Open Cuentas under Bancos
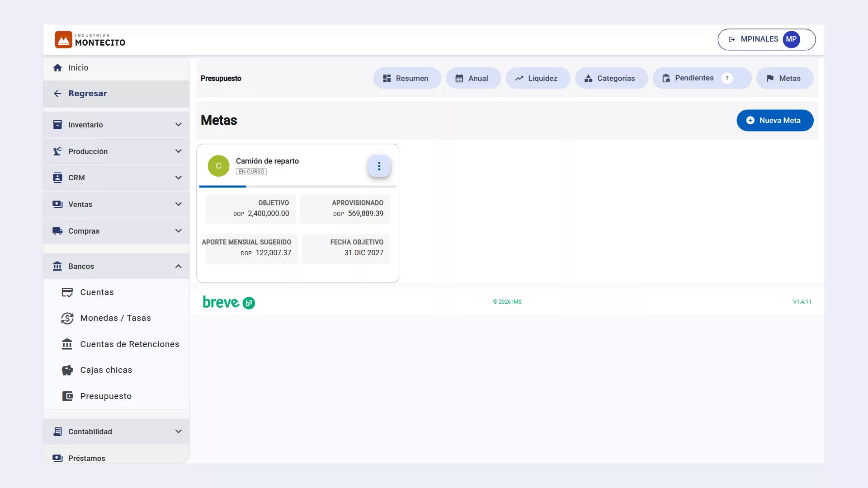 coord(116,292)
